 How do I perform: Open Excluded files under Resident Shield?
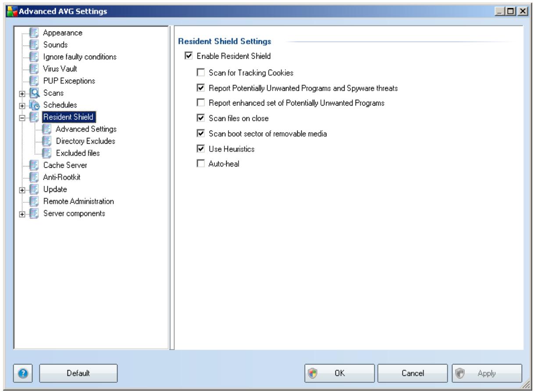pos(78,153)
